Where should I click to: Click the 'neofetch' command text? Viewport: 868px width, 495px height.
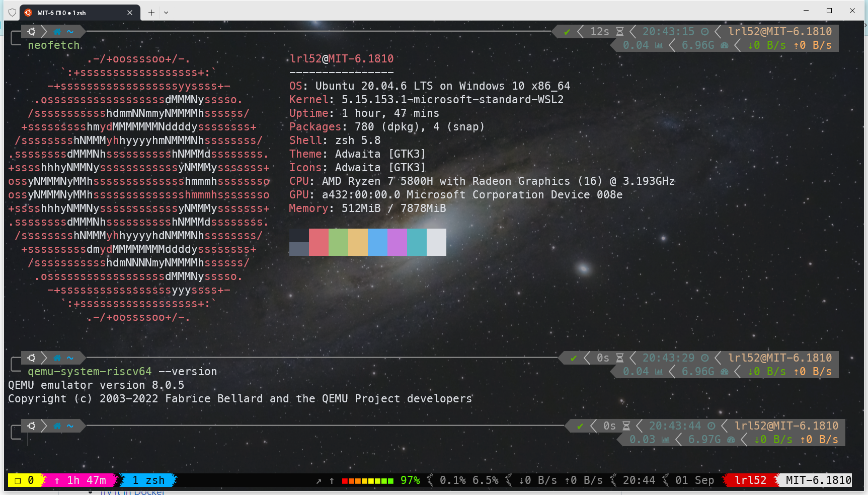(x=54, y=45)
